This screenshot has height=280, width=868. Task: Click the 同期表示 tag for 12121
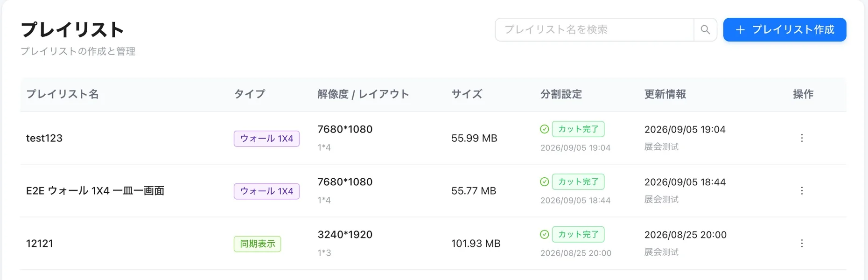pyautogui.click(x=258, y=244)
